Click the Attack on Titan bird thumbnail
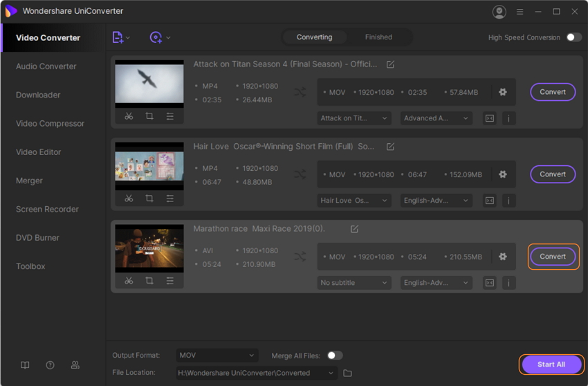 coord(149,84)
